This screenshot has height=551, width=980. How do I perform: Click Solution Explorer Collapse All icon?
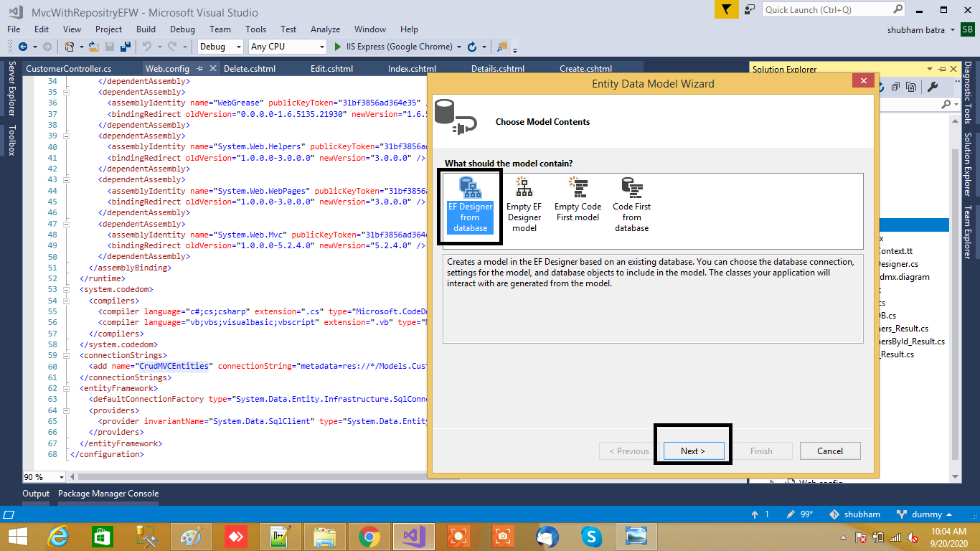click(895, 87)
